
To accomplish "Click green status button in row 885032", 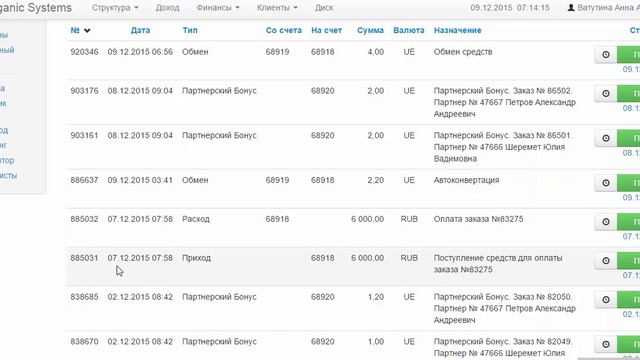I will tap(629, 222).
